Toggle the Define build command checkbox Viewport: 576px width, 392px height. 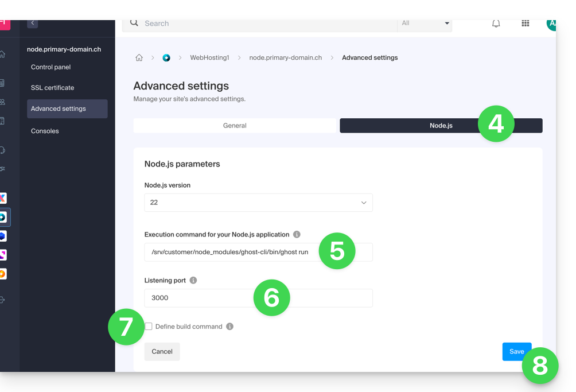pyautogui.click(x=149, y=326)
